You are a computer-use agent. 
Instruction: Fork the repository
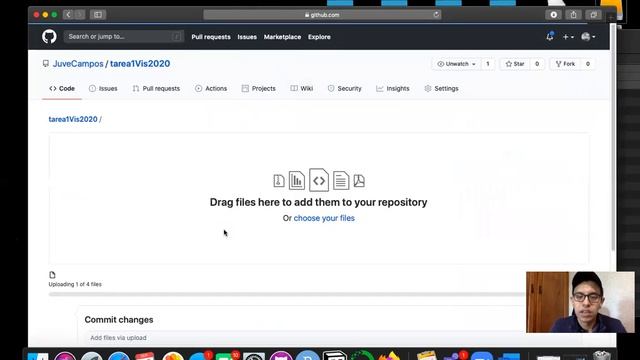pos(565,64)
